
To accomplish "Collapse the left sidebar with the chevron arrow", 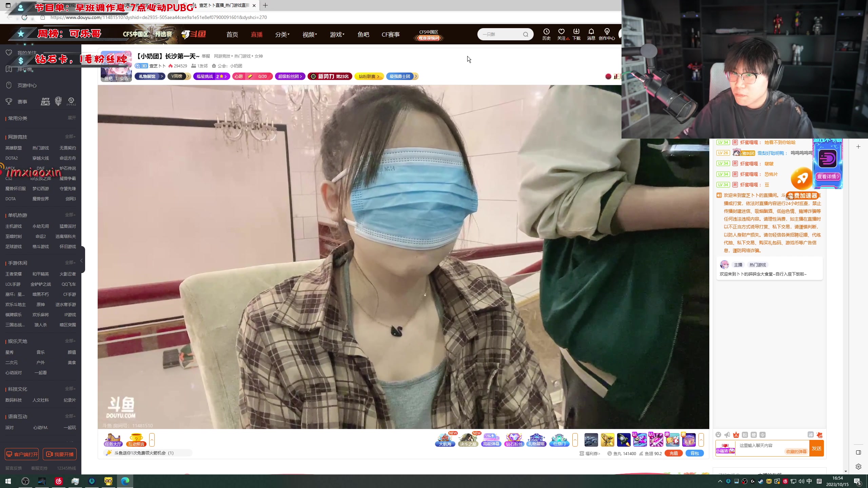I will click(81, 261).
